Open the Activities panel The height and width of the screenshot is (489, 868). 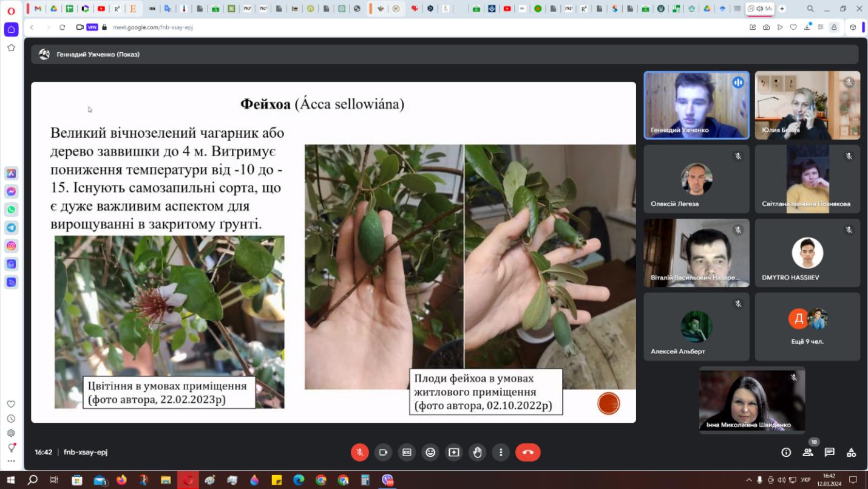coord(851,452)
